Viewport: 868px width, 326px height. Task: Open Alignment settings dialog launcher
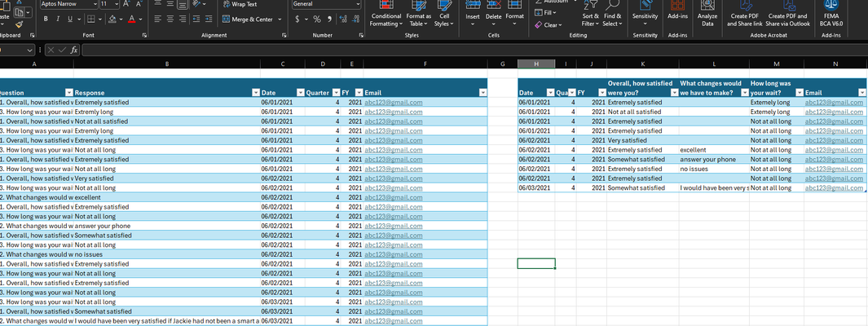(284, 35)
